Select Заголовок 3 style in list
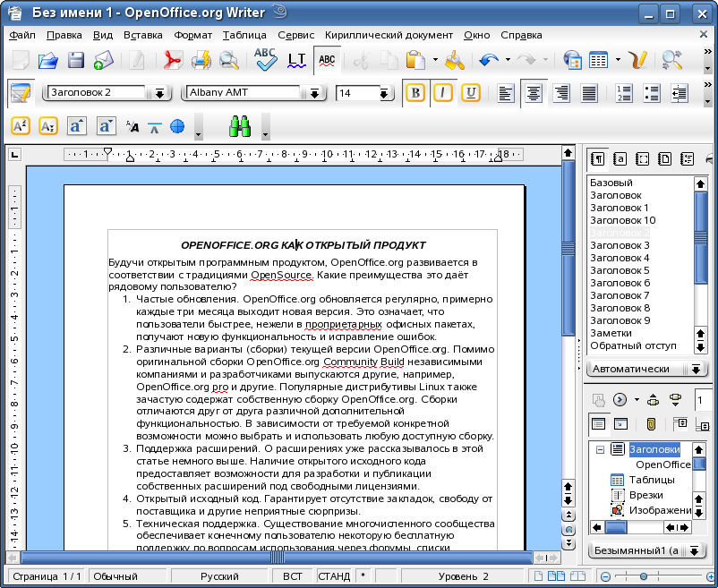This screenshot has width=718, height=588. (x=620, y=245)
